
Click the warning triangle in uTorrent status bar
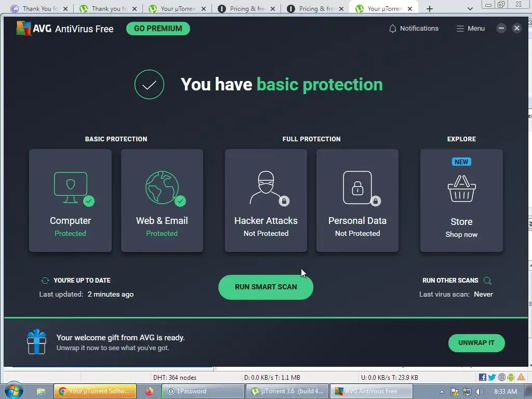point(521,377)
